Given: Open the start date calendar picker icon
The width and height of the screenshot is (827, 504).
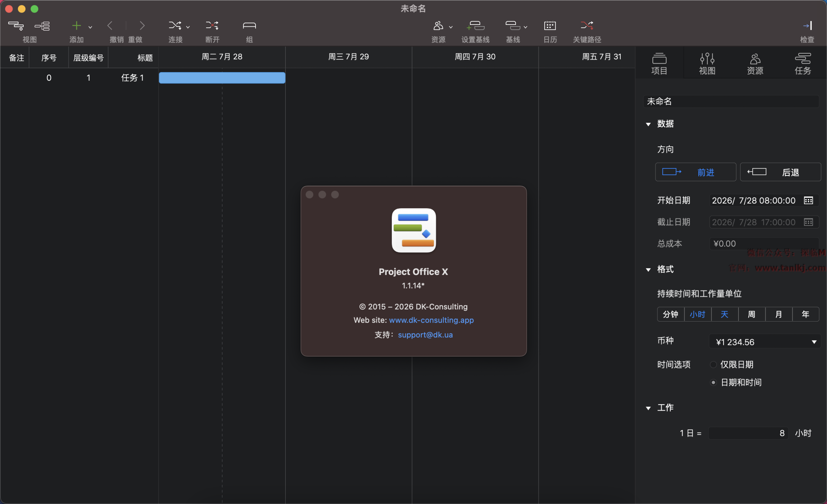Looking at the screenshot, I should (809, 200).
